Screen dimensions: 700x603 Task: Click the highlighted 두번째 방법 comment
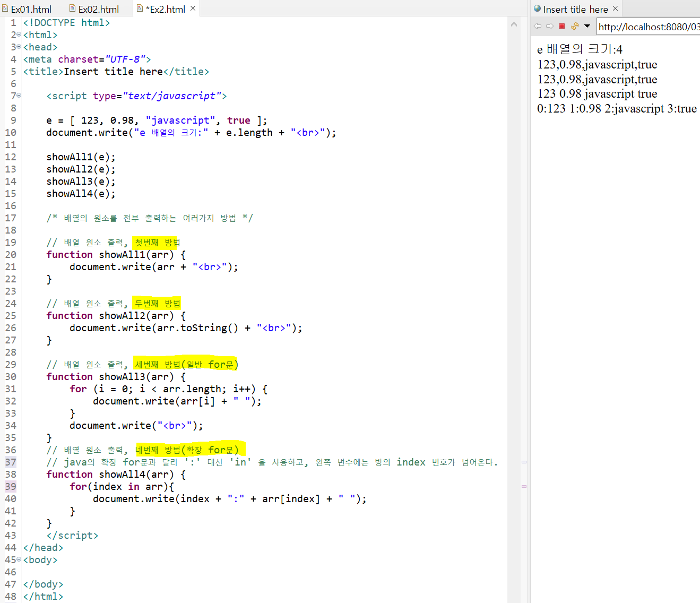[157, 304]
